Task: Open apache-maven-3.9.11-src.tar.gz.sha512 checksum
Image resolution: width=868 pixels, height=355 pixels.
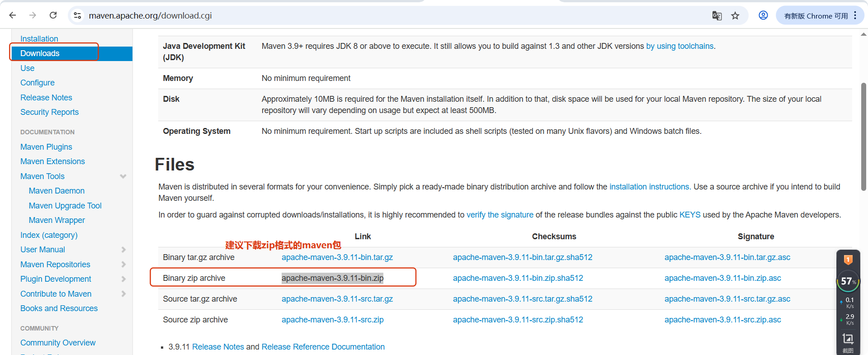Action: (523, 299)
